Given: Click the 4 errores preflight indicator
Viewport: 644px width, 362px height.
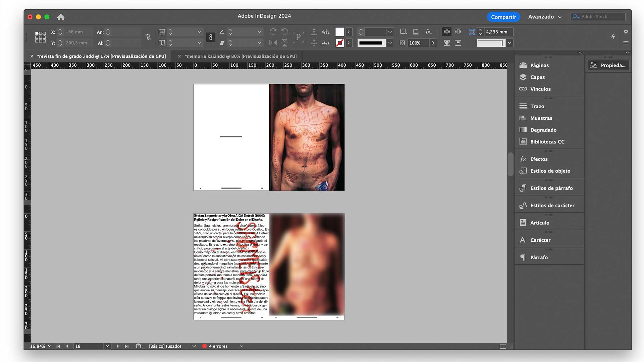Looking at the screenshot, I should (218, 346).
